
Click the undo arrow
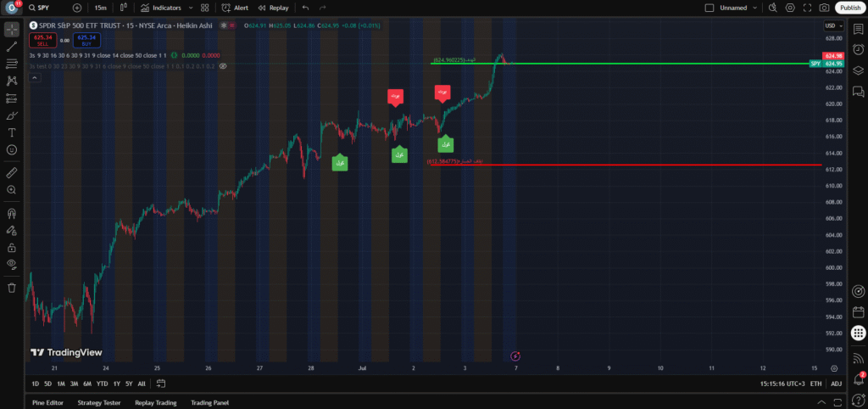[305, 8]
